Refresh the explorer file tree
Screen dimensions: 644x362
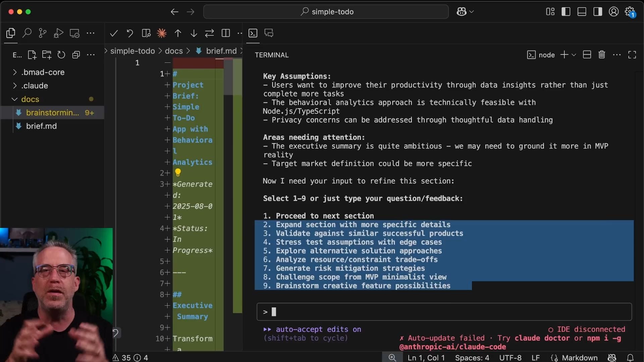(61, 55)
